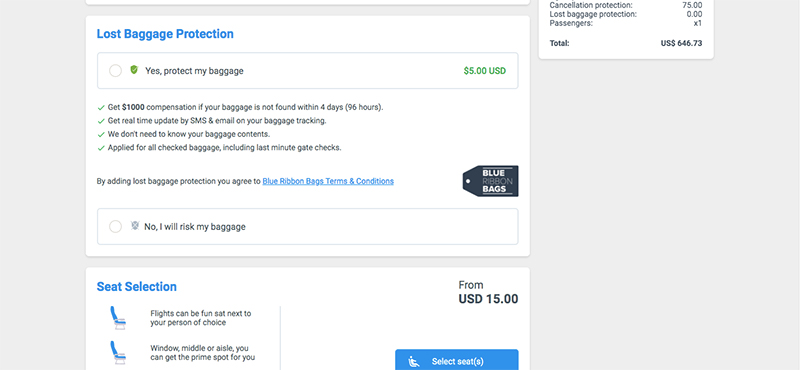Click the Blue Ribbon Bags tag logo
Screen dimensions: 800x370
point(490,181)
